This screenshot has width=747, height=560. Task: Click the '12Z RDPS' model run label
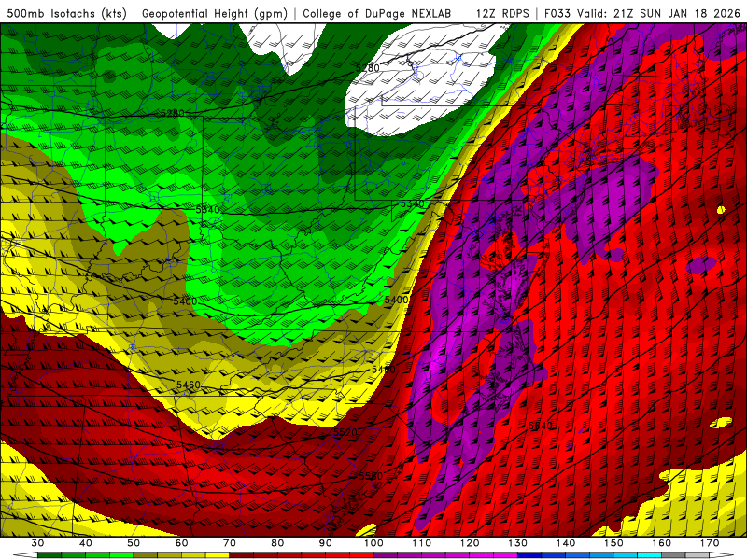(x=502, y=14)
